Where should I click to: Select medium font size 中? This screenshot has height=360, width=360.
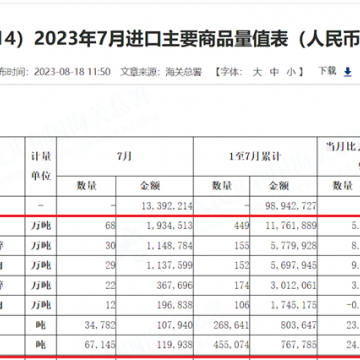pos(274,72)
